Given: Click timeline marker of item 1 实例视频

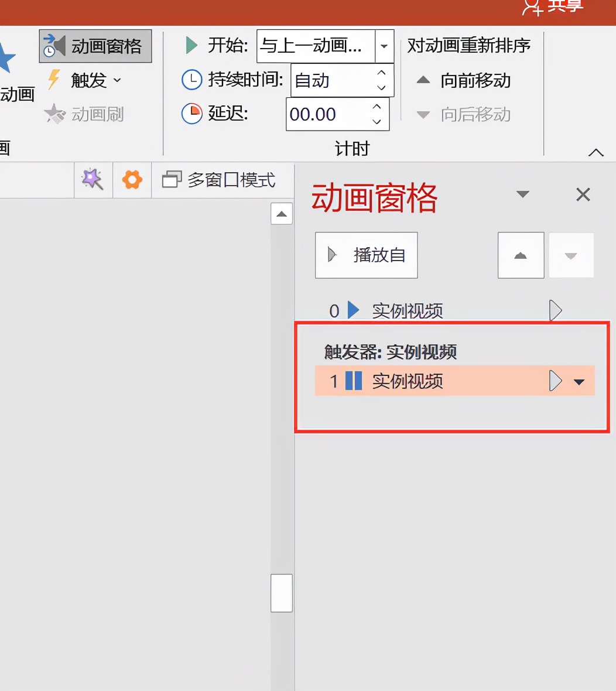Looking at the screenshot, I should click(555, 381).
